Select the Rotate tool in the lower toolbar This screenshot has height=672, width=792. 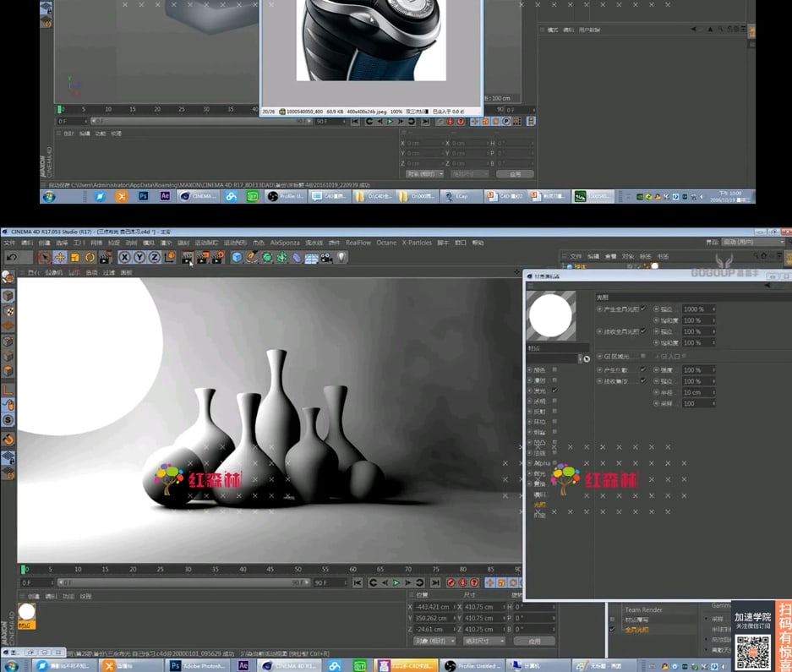click(90, 257)
